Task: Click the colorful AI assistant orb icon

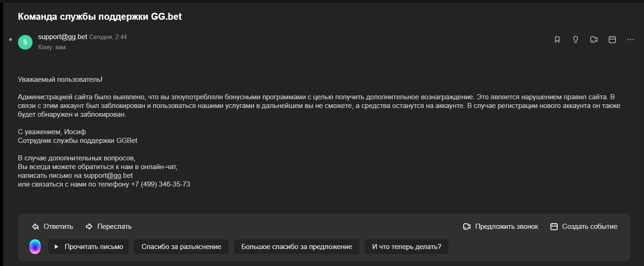Action: pyautogui.click(x=35, y=247)
